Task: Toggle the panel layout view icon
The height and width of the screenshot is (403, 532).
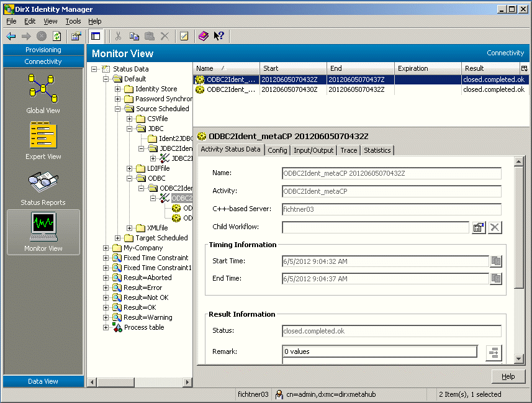Action: click(96, 35)
